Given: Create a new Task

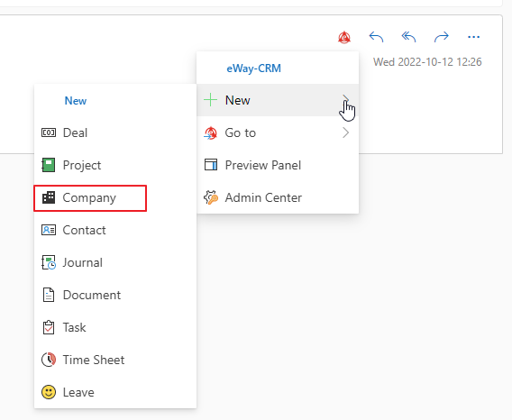Looking at the screenshot, I should (115, 327).
